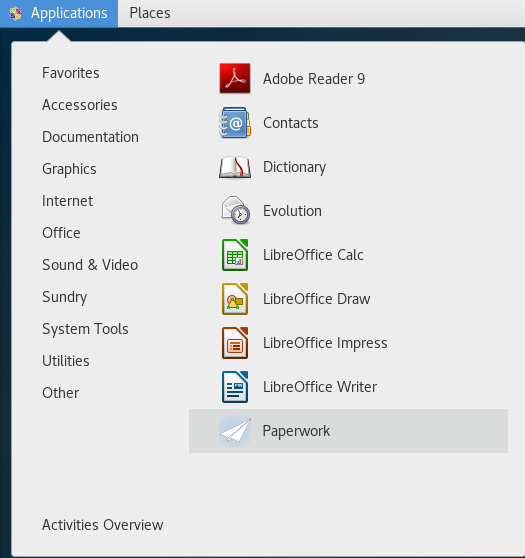This screenshot has height=558, width=525.
Task: Click the Contacts address book icon
Action: click(x=235, y=123)
